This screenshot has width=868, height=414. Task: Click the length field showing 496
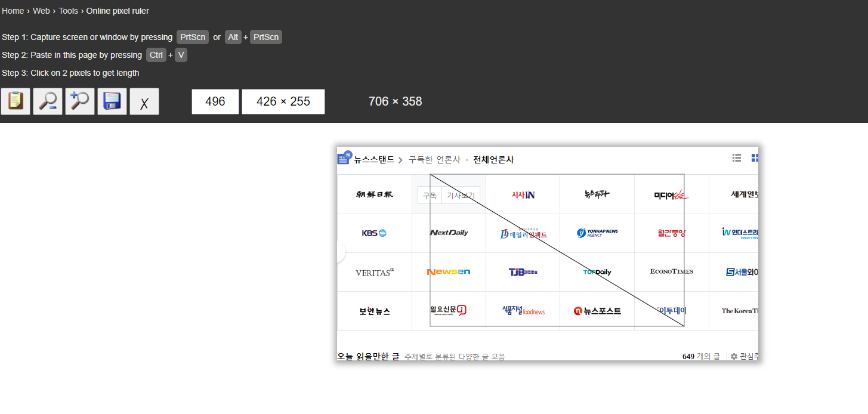pos(215,101)
